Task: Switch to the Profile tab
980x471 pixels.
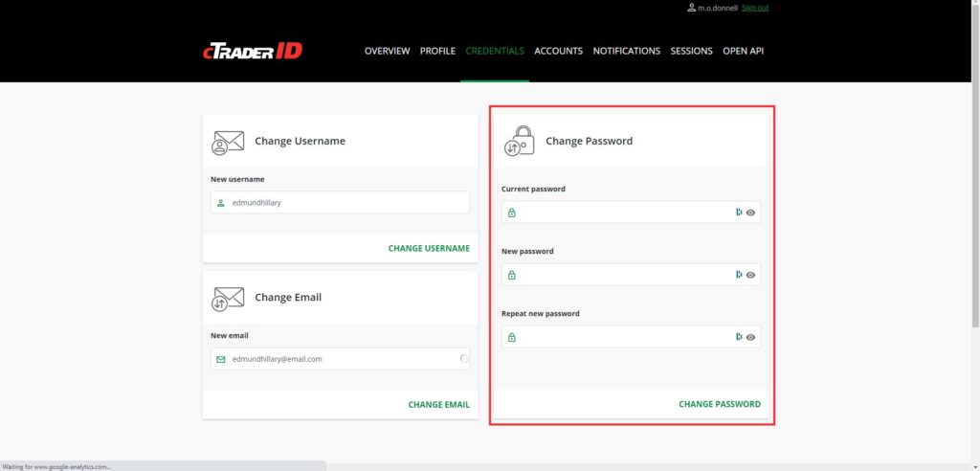Action: 437,51
